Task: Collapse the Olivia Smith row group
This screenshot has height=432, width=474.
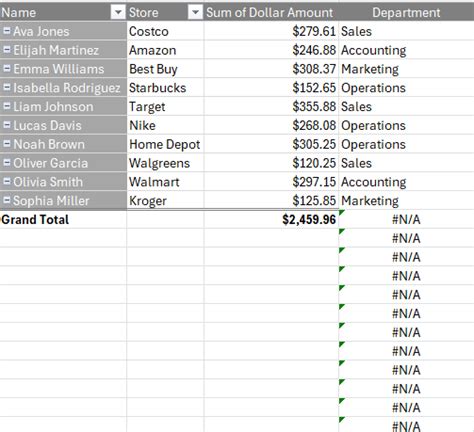Action: coord(7,182)
